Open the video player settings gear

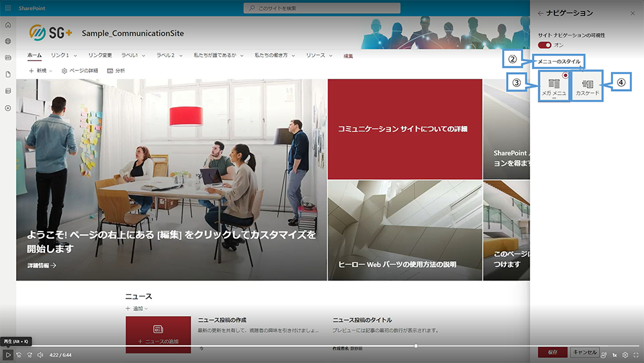coord(625,355)
